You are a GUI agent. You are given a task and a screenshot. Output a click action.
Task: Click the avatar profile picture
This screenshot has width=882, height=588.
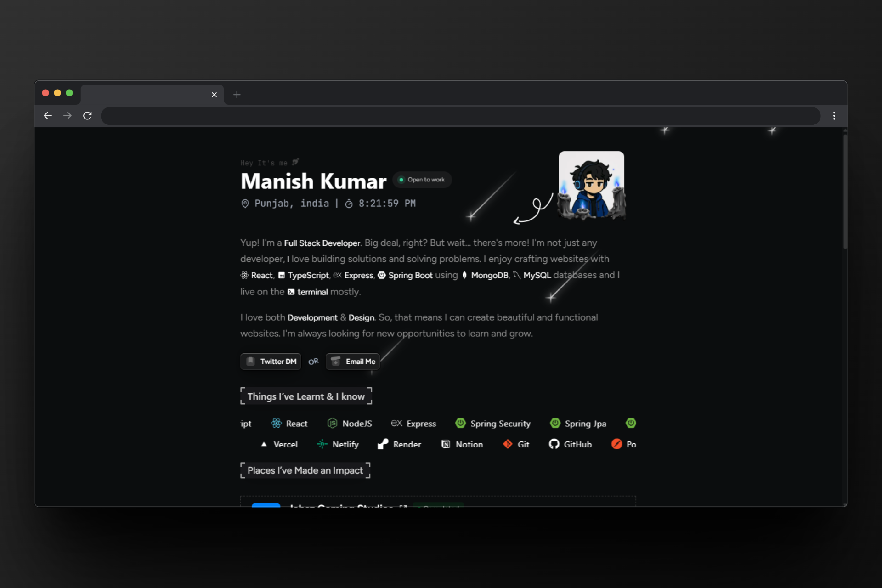tap(591, 185)
